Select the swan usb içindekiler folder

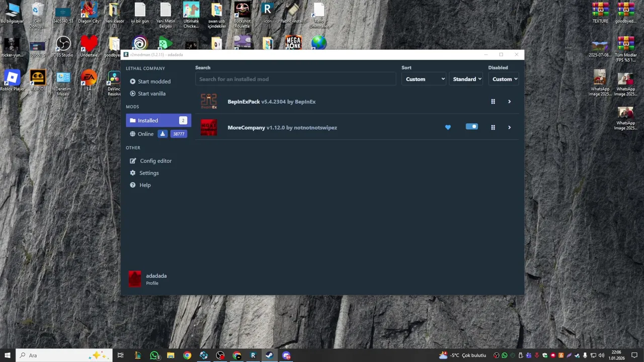(x=216, y=15)
